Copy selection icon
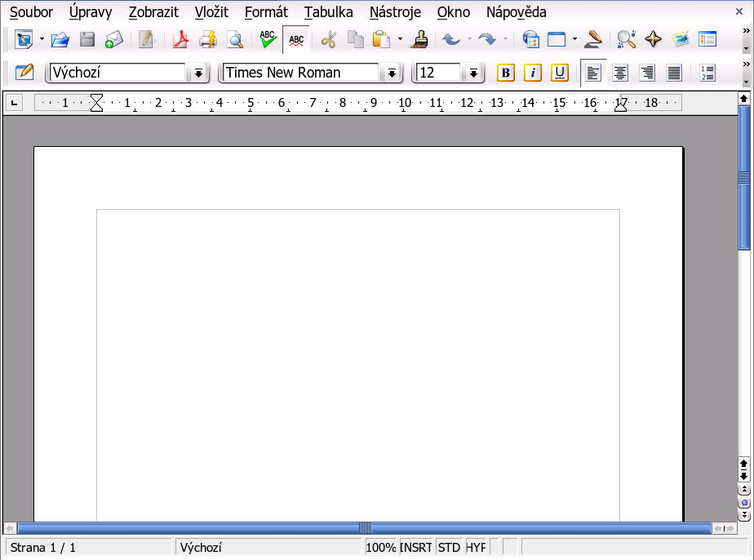 (x=355, y=39)
